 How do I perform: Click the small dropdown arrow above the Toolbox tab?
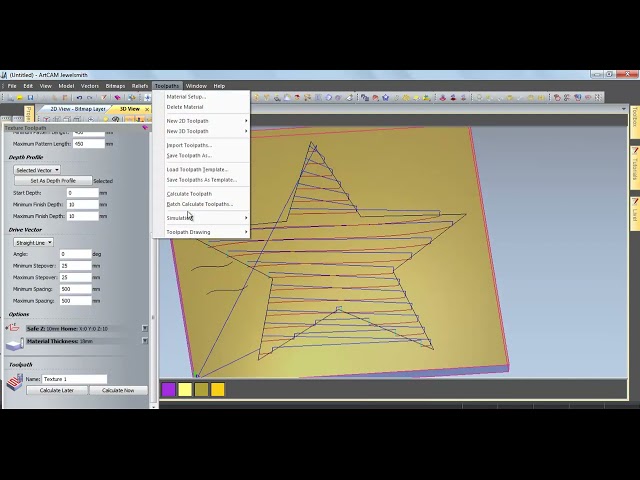623,109
